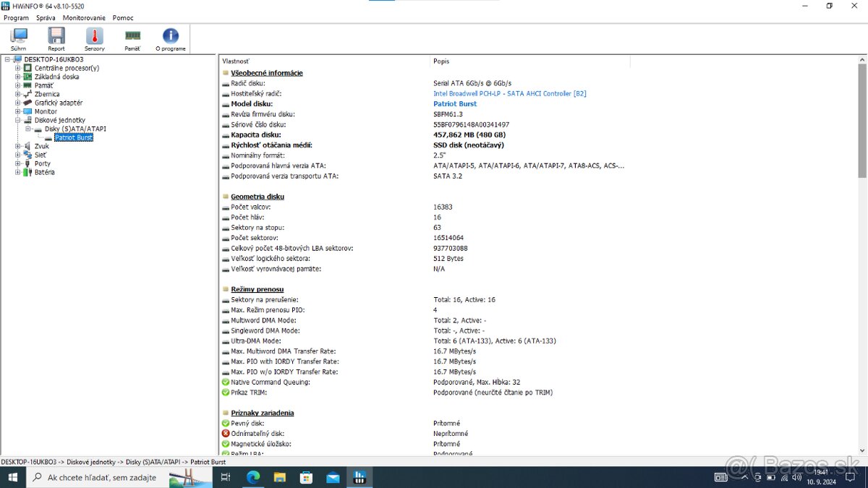Screen dimensions: 868x488
Task: Create a Report in HWiNFO
Action: (x=56, y=38)
